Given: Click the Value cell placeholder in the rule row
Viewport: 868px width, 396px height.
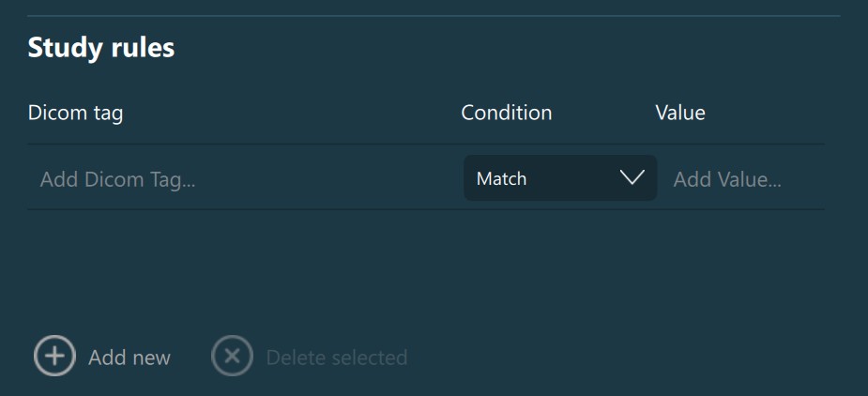Looking at the screenshot, I should pyautogui.click(x=727, y=178).
